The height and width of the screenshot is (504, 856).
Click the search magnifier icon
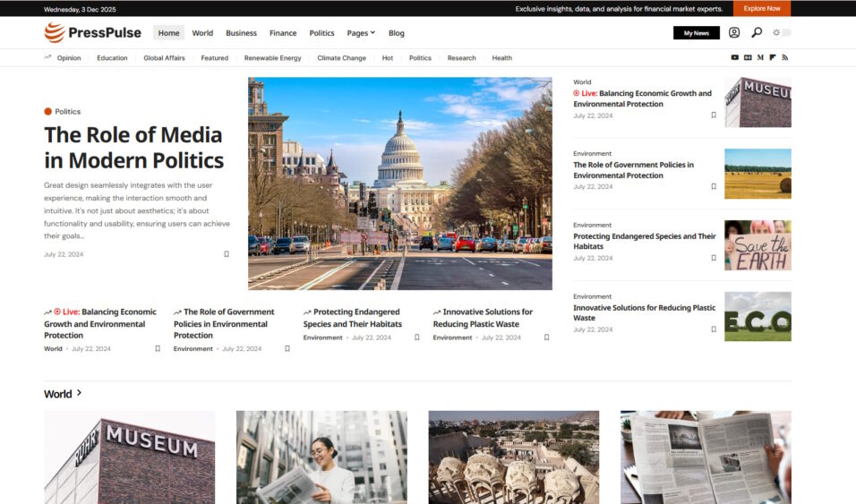pyautogui.click(x=757, y=33)
